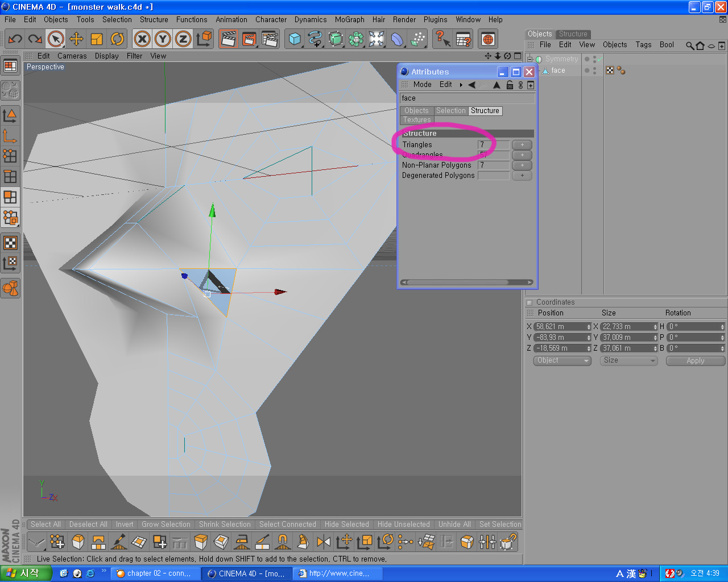Toggle the Z axis lock
Image resolution: width=728 pixels, height=582 pixels.
click(x=183, y=39)
